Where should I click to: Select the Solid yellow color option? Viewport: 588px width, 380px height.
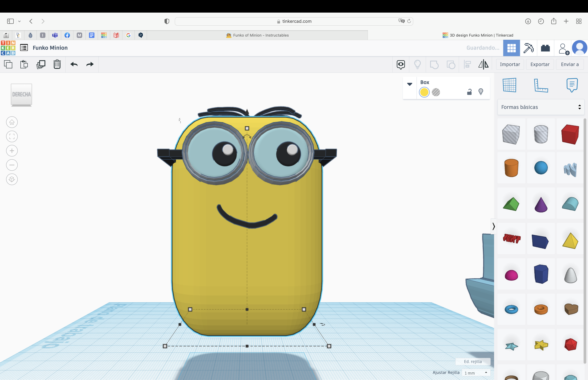(x=424, y=92)
